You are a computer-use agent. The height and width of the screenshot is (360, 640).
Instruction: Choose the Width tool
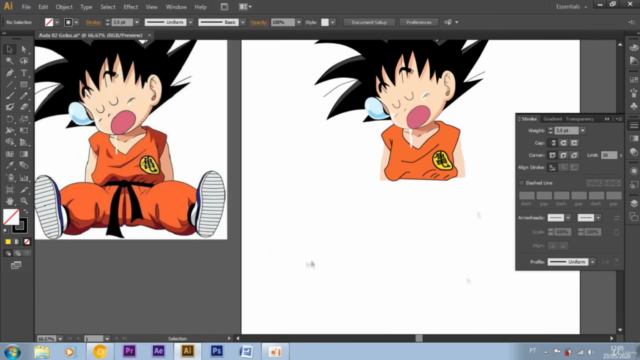(10, 131)
